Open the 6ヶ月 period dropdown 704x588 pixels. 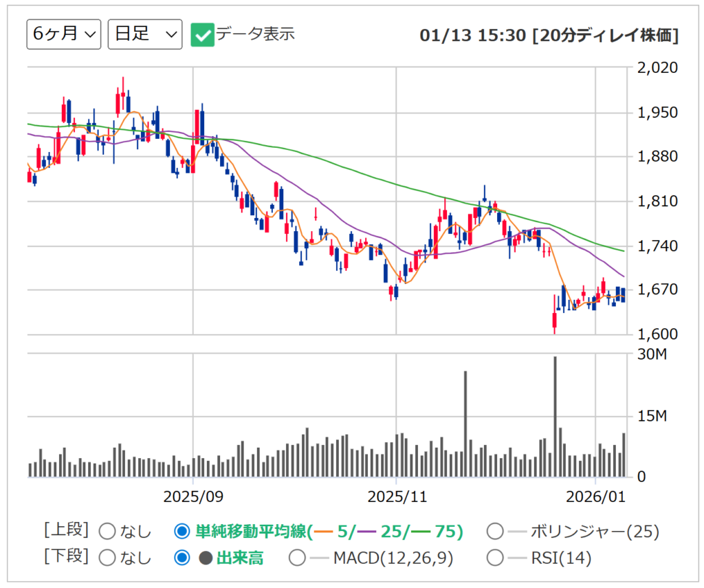point(64,34)
